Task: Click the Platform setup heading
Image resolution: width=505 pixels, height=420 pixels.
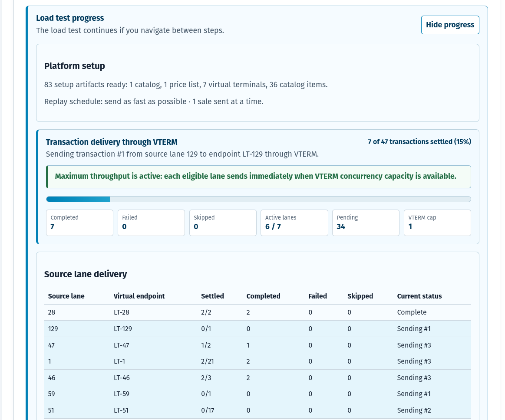Action: click(x=74, y=66)
